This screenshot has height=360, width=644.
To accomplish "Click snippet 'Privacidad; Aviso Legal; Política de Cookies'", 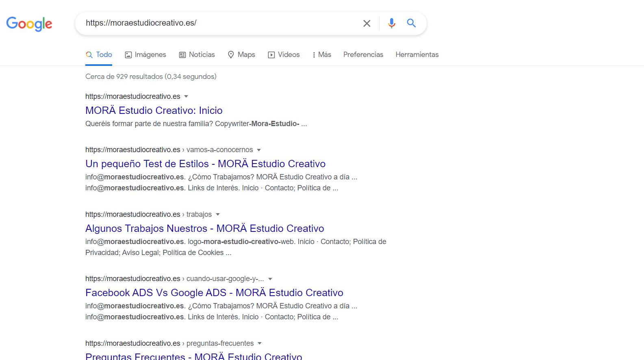I will pyautogui.click(x=154, y=253).
